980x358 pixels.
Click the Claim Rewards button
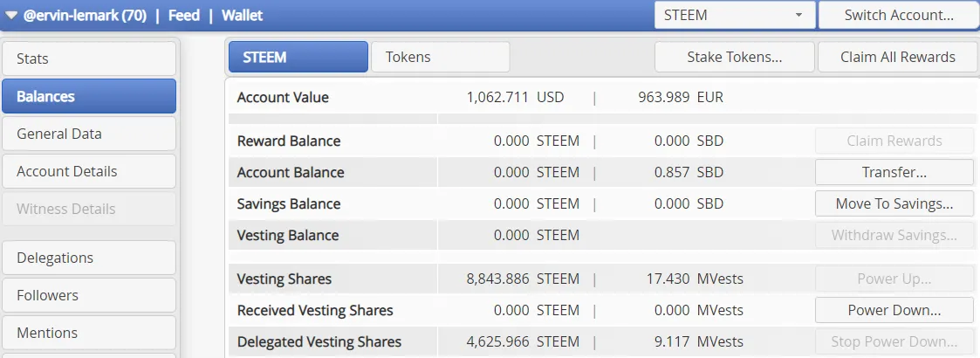coord(894,141)
